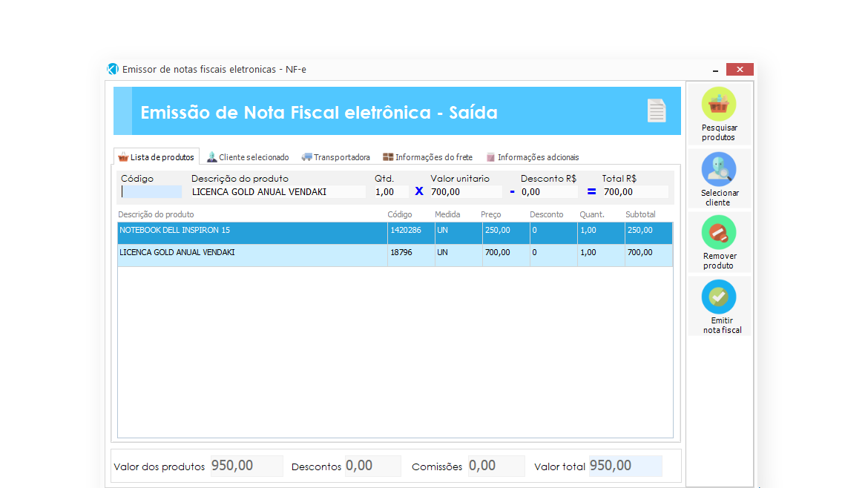868x488 pixels.
Task: Click the document icon in the blue header
Action: click(656, 110)
